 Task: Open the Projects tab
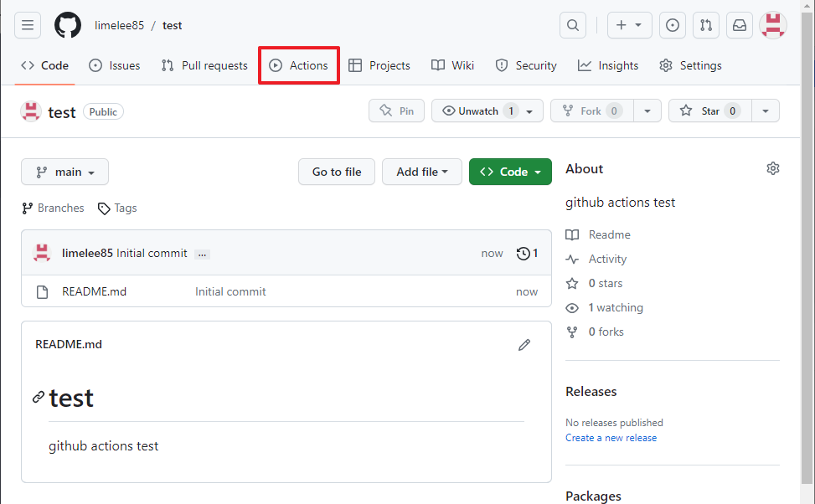[x=379, y=65]
